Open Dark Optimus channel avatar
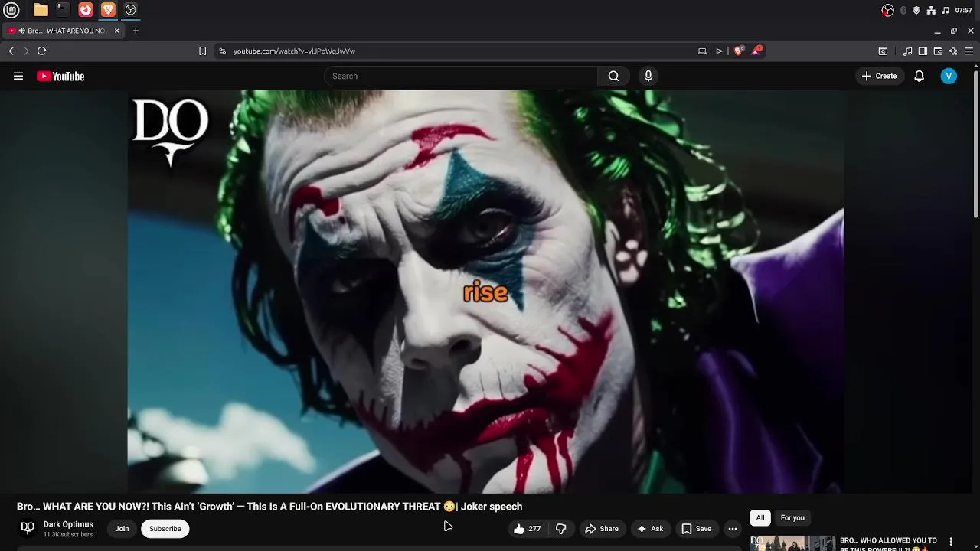Screen dimensions: 980x551 point(28,528)
